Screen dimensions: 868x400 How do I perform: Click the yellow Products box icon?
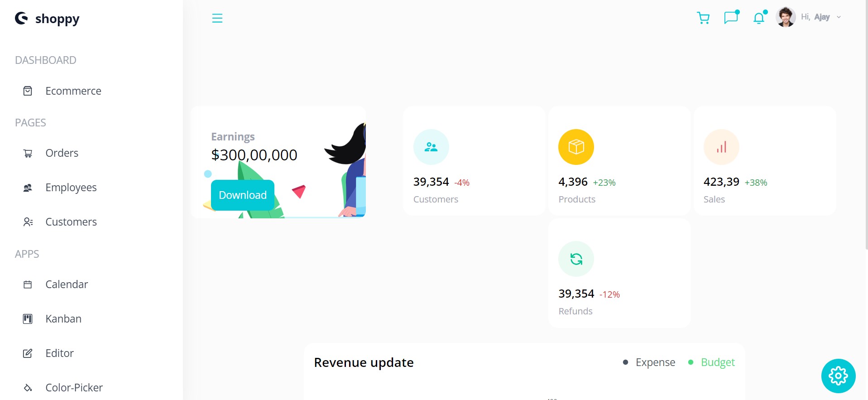coord(575,146)
